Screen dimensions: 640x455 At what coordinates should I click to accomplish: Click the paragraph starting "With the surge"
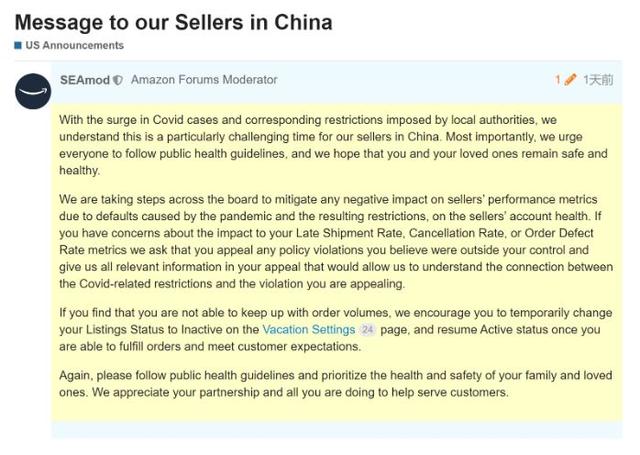click(x=332, y=145)
